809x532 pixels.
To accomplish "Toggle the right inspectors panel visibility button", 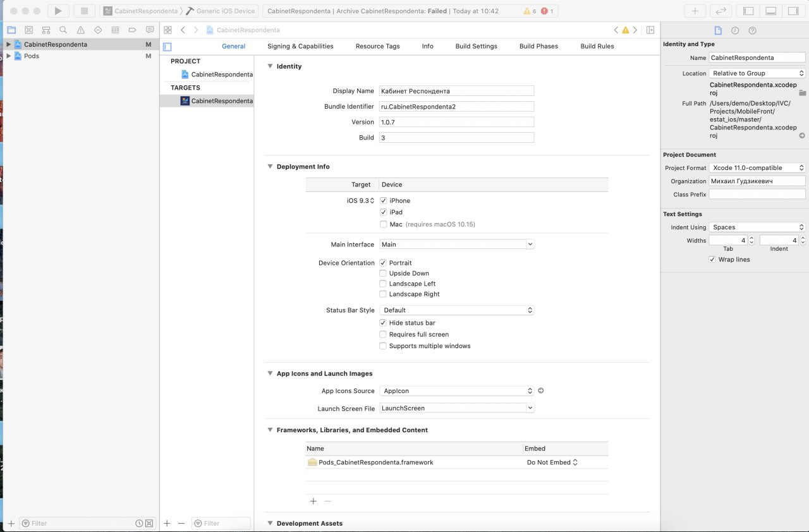I will [793, 11].
